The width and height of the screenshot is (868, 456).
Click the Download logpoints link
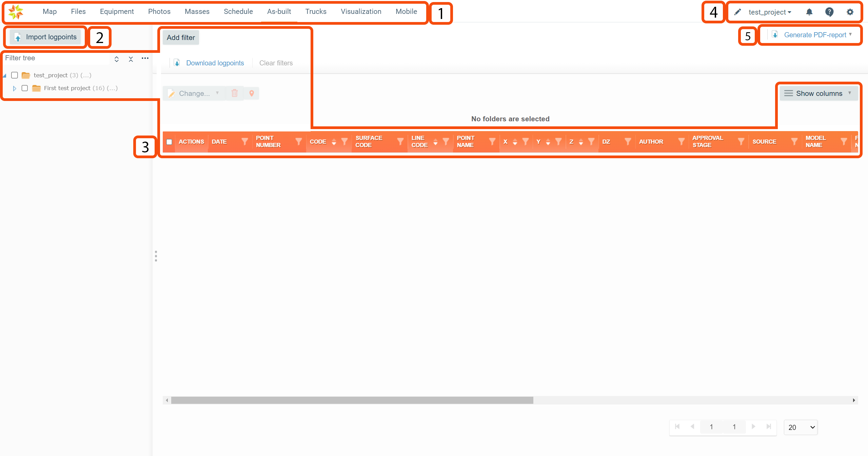click(215, 63)
